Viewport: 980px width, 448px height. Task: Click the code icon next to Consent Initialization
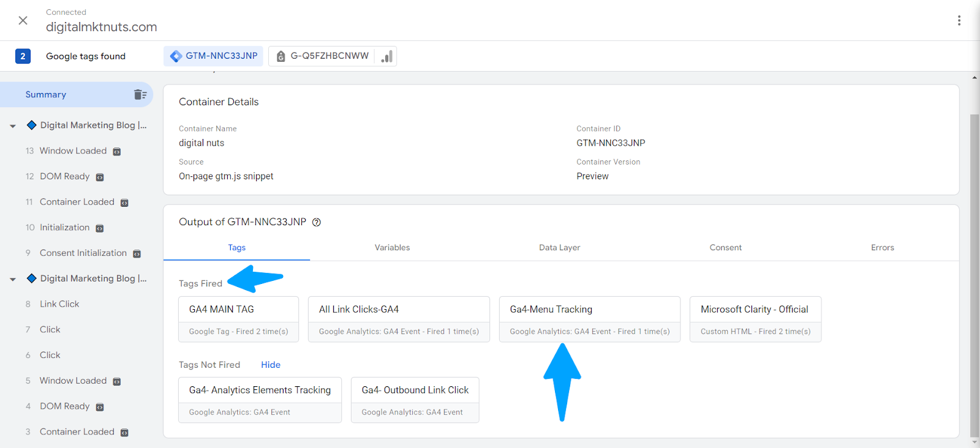[x=137, y=254]
